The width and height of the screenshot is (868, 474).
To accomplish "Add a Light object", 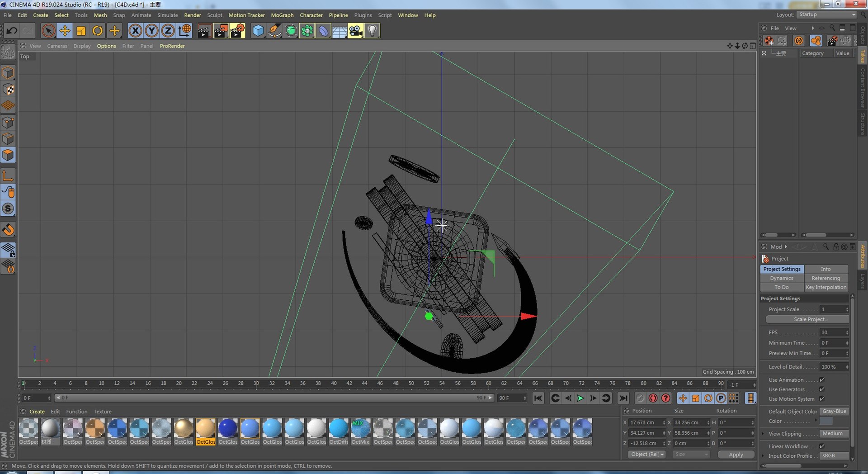I will tap(372, 31).
